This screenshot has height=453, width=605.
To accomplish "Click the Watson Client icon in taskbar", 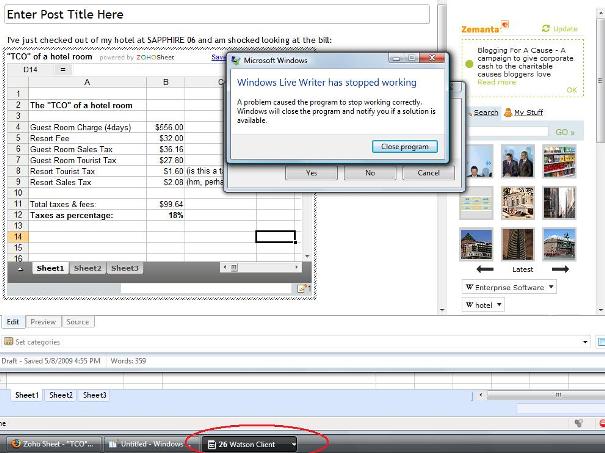I will [211, 445].
